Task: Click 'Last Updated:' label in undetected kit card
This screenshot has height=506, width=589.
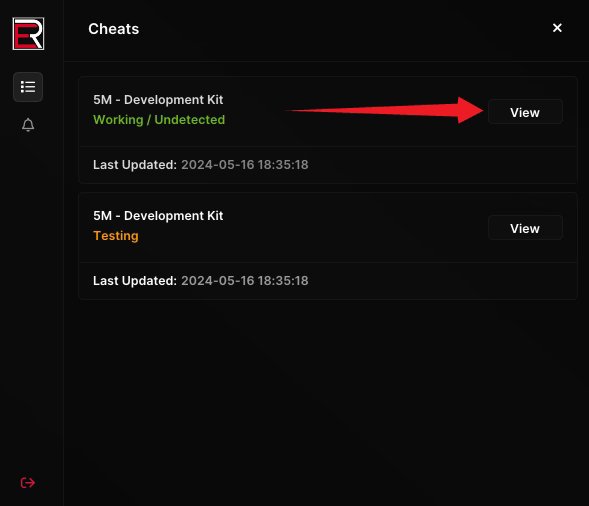Action: [x=135, y=165]
